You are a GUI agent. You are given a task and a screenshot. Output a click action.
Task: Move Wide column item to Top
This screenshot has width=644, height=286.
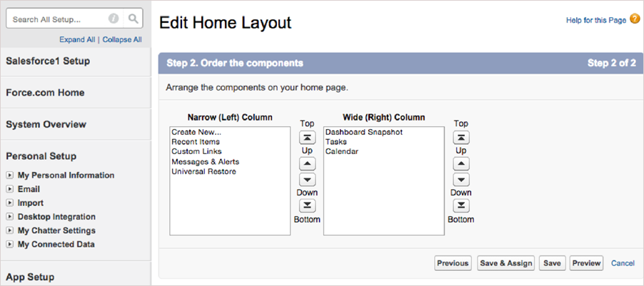[x=461, y=137]
